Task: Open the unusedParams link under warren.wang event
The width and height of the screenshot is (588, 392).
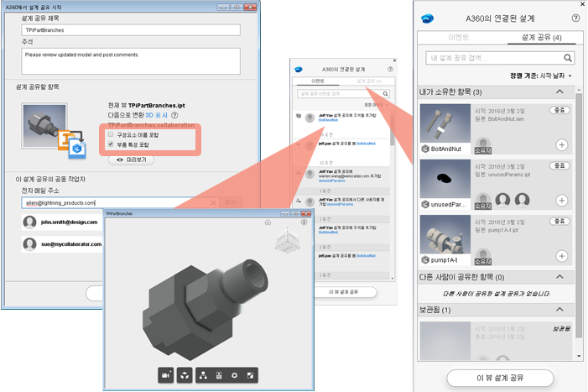Action: 332,180
